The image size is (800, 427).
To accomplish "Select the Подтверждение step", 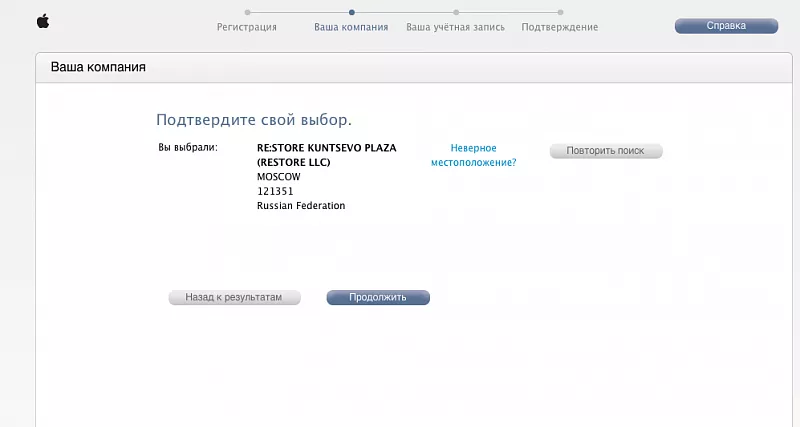I will click(x=560, y=27).
